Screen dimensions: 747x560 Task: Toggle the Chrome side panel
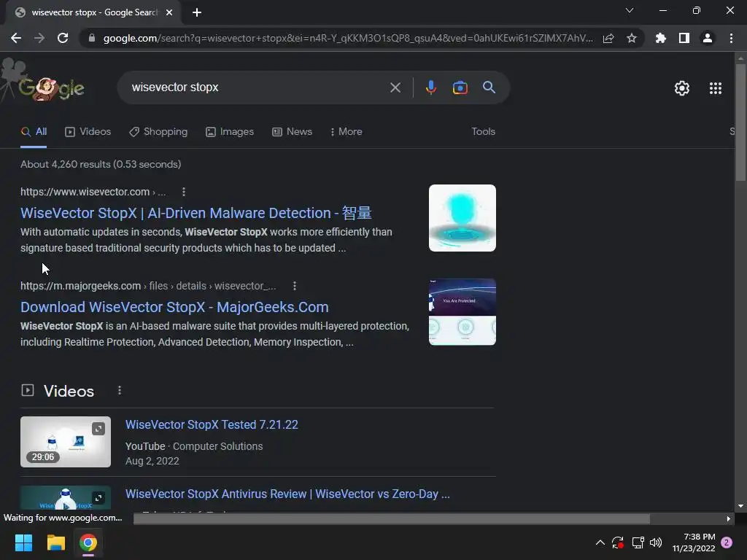(x=684, y=38)
